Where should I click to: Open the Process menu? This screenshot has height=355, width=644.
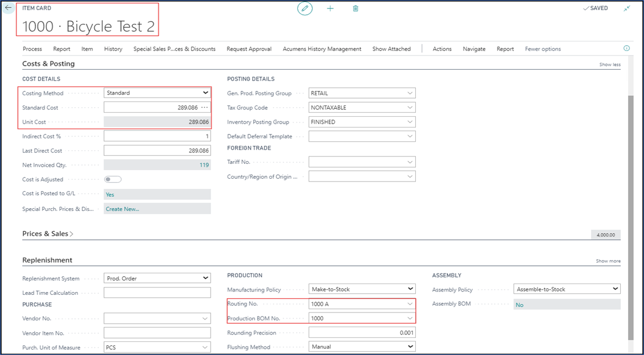pyautogui.click(x=32, y=49)
